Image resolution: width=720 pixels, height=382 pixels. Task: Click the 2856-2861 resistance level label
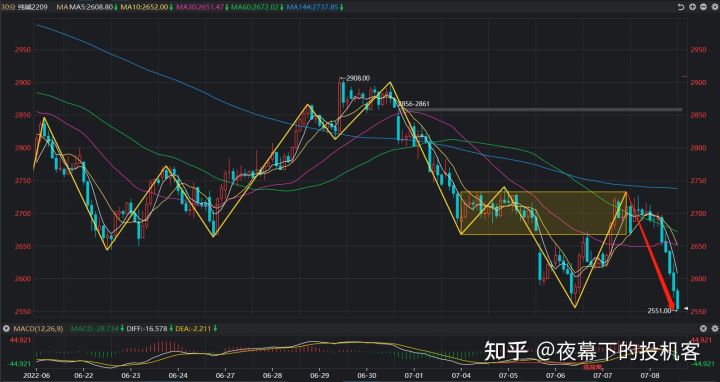414,104
